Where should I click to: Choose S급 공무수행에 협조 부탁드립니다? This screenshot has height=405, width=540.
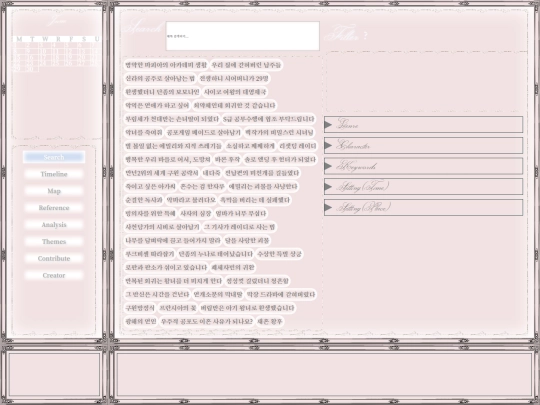pos(269,119)
